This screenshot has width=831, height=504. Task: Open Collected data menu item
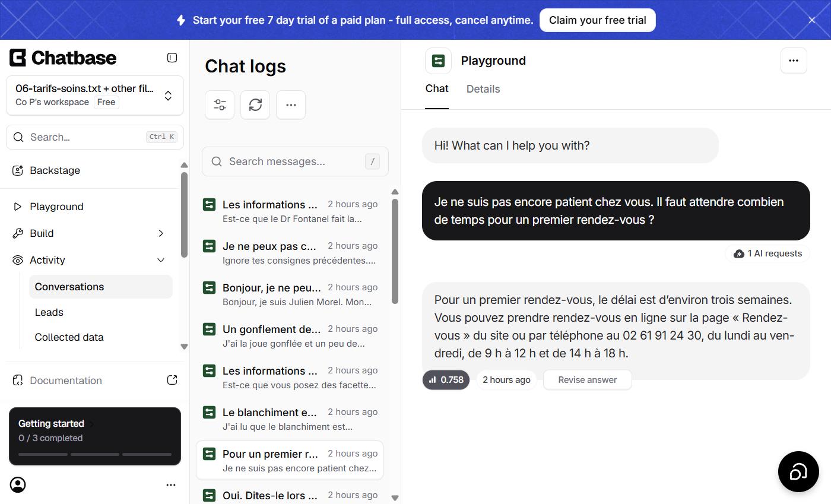(x=69, y=337)
